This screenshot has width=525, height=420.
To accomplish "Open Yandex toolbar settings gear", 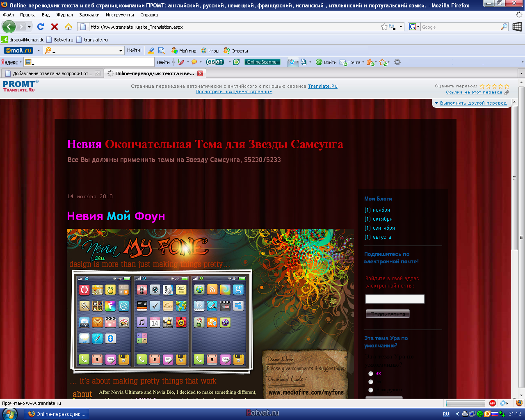I will click(397, 62).
